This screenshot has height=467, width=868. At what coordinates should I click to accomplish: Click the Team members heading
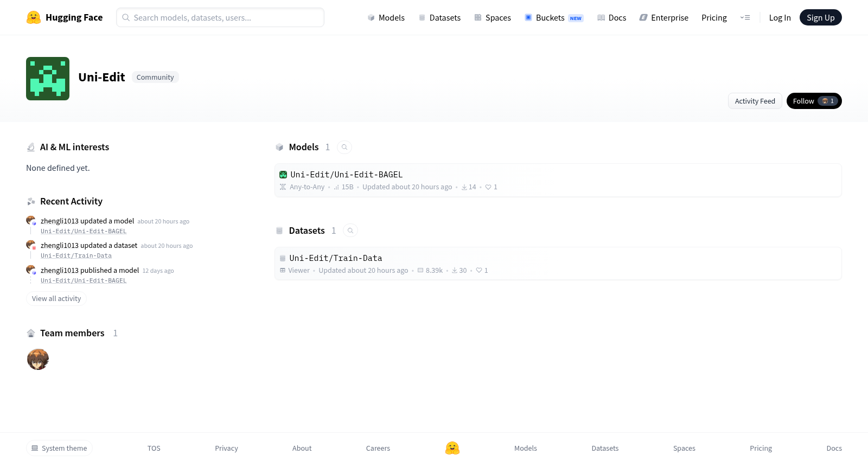(x=72, y=333)
